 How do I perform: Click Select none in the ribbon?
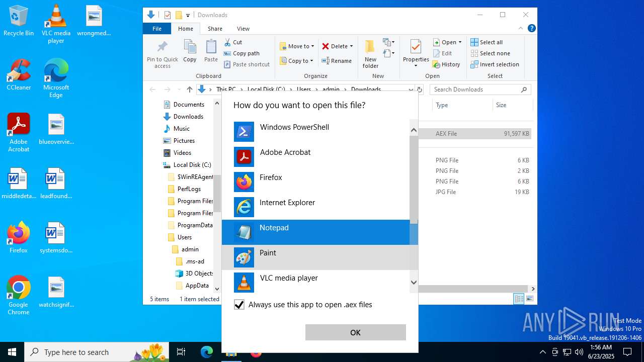pyautogui.click(x=490, y=53)
